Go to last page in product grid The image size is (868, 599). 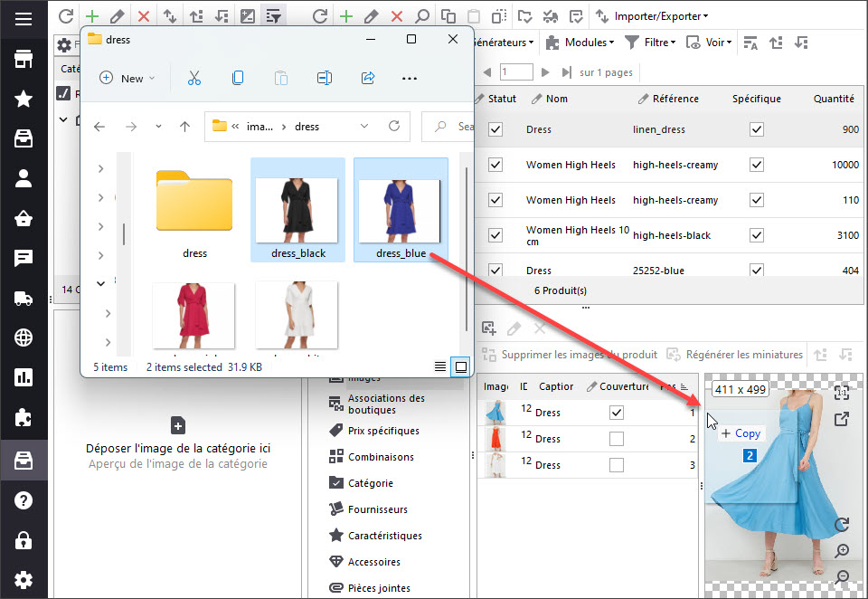pos(566,72)
